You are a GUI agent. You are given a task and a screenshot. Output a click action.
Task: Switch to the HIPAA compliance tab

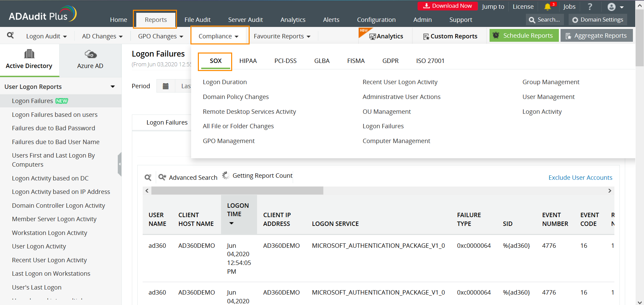(248, 61)
